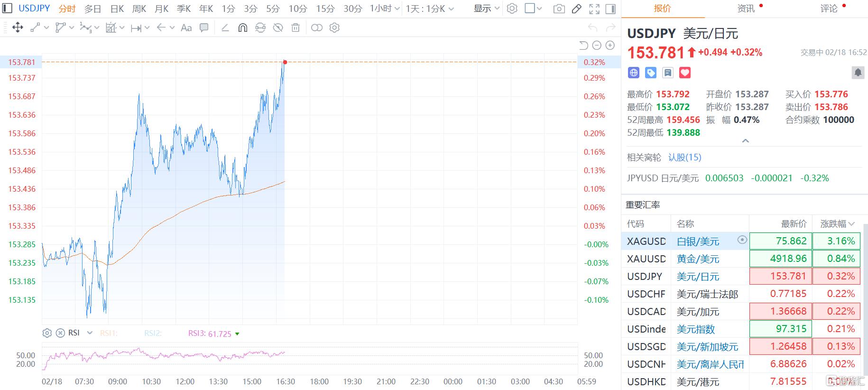Click the price alert bell icon
The width and height of the screenshot is (868, 390).
pyautogui.click(x=858, y=73)
